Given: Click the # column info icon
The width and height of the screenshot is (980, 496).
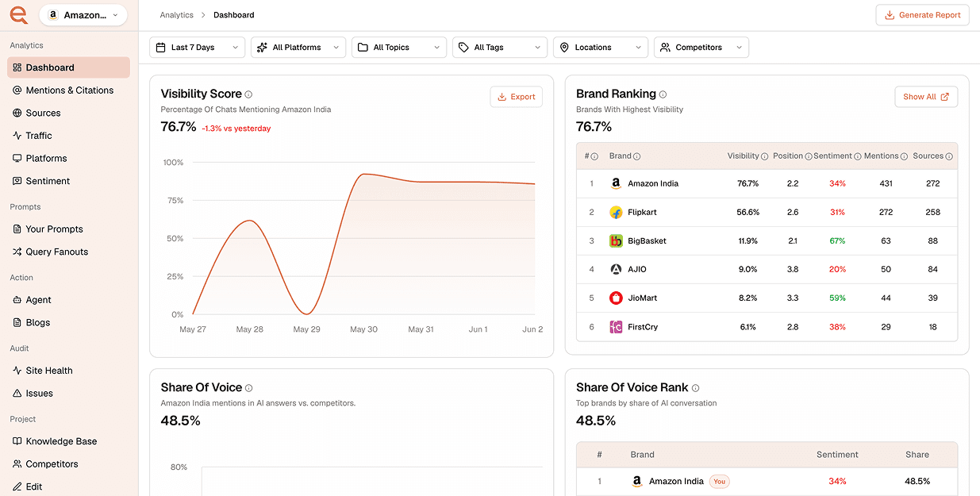Looking at the screenshot, I should [594, 156].
